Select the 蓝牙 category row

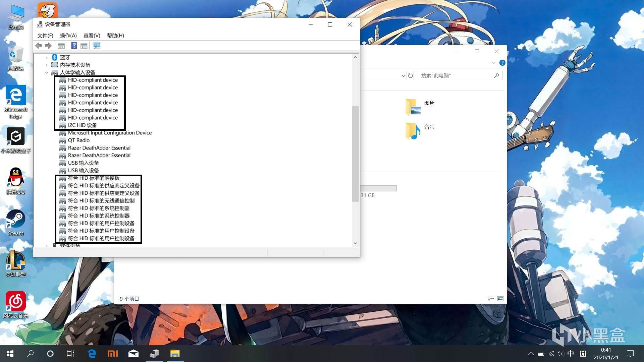pos(65,57)
